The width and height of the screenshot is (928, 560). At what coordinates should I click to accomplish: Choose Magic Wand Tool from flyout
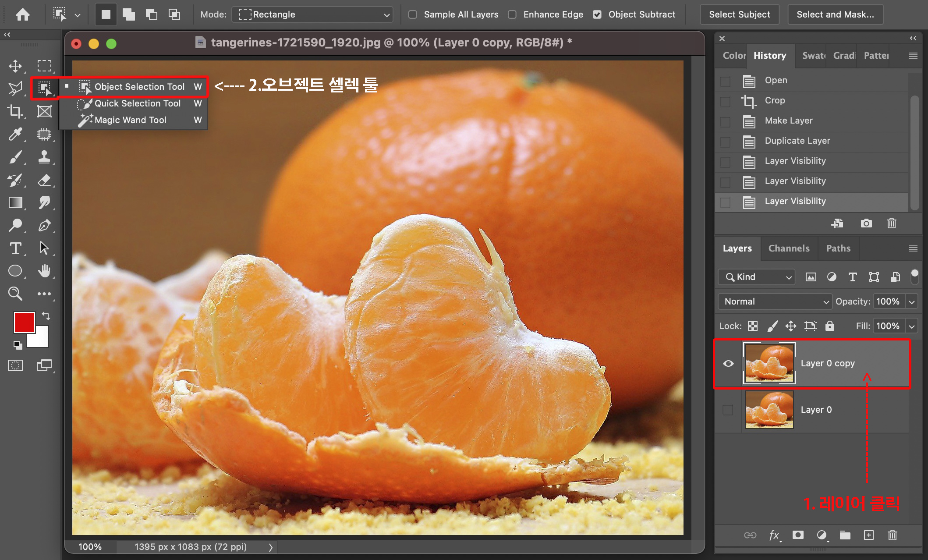click(131, 120)
